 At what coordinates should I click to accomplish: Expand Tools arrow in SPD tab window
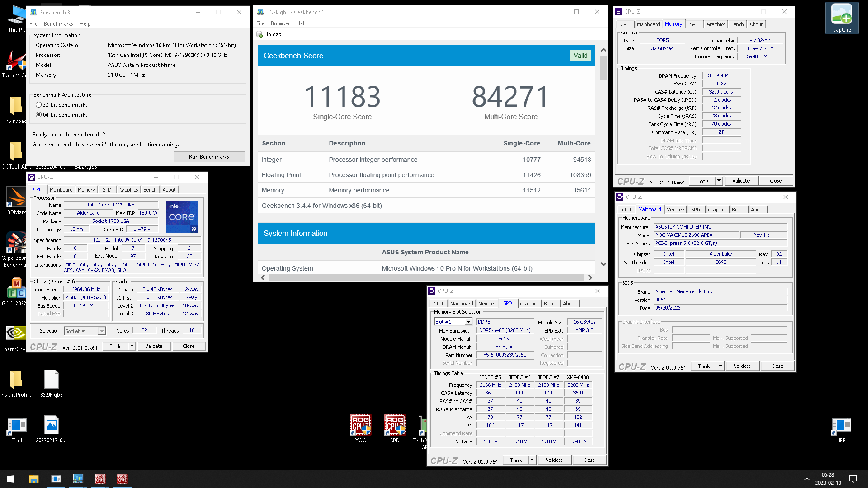[x=532, y=460]
